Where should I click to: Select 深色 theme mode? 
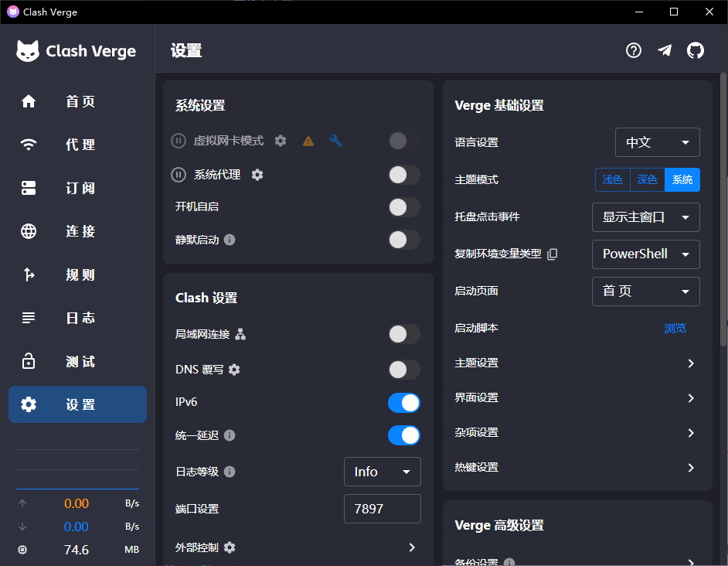pos(647,180)
